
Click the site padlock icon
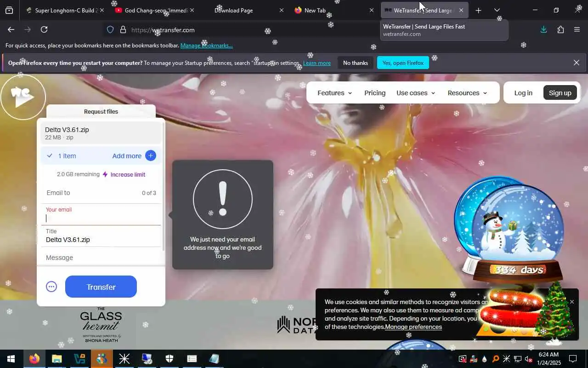(123, 30)
